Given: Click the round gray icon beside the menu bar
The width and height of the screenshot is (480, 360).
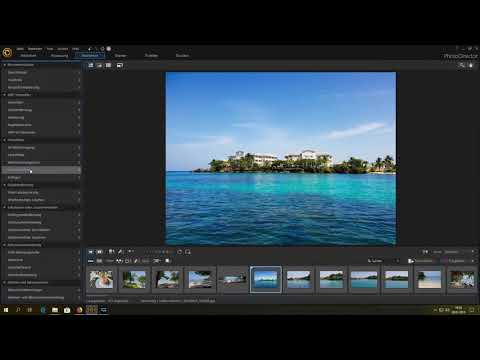Looking at the screenshot, I should (109, 49).
